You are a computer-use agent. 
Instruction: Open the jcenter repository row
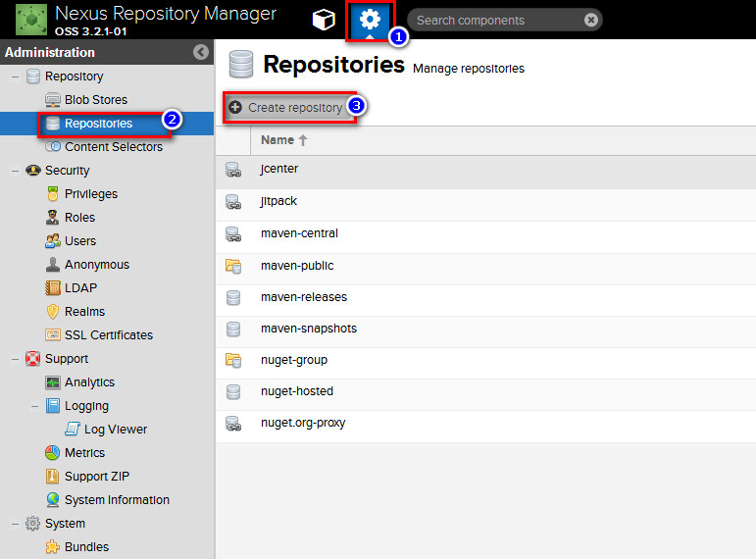click(485, 173)
